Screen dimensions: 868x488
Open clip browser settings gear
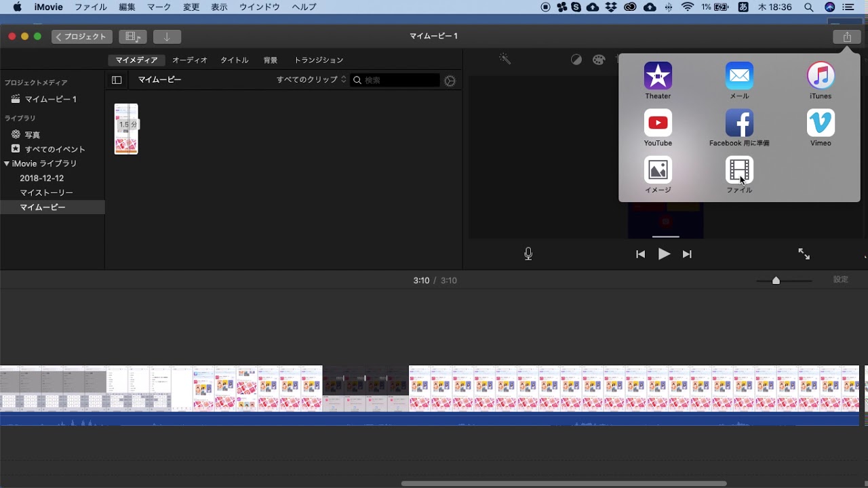450,81
